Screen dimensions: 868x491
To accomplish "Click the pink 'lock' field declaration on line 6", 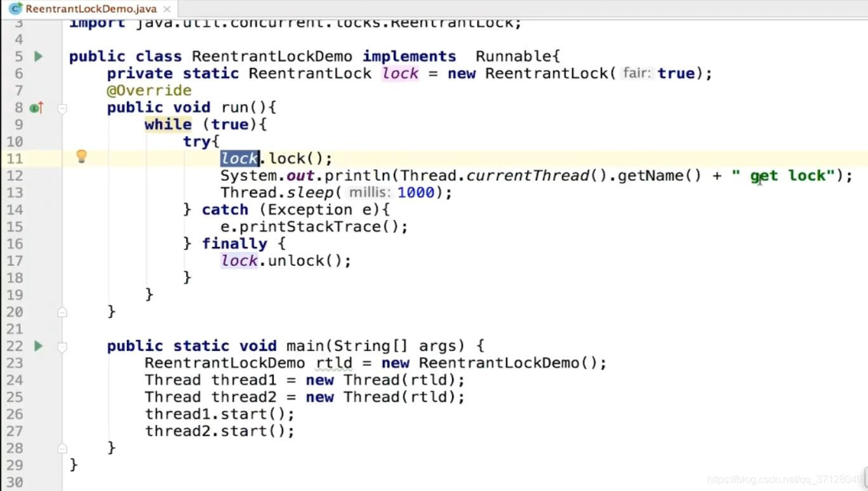I will click(400, 74).
